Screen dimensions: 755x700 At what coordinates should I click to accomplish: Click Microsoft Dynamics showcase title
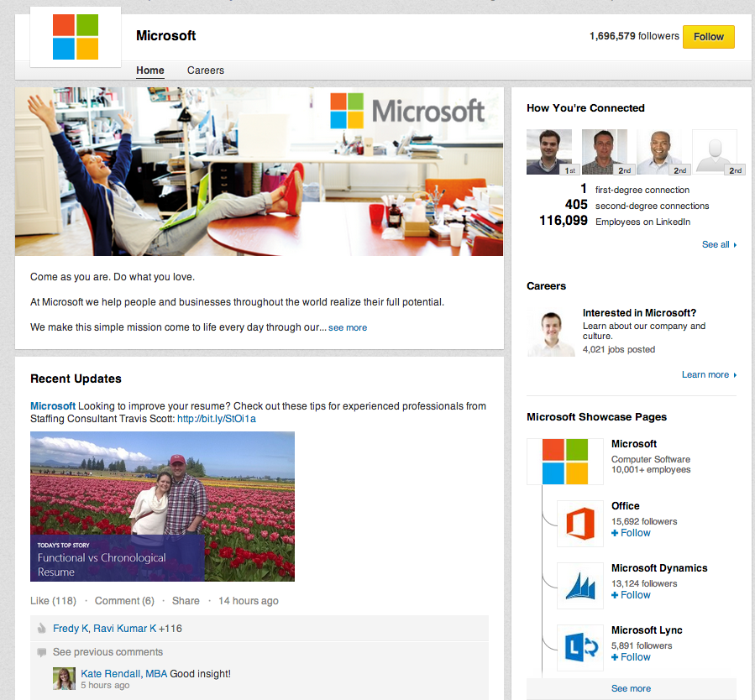coord(659,568)
